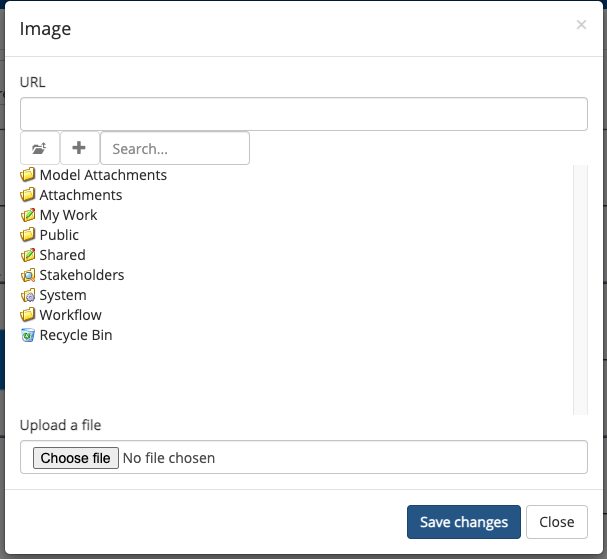Open the My Work folder label
Image resolution: width=607 pixels, height=559 pixels.
(x=68, y=215)
